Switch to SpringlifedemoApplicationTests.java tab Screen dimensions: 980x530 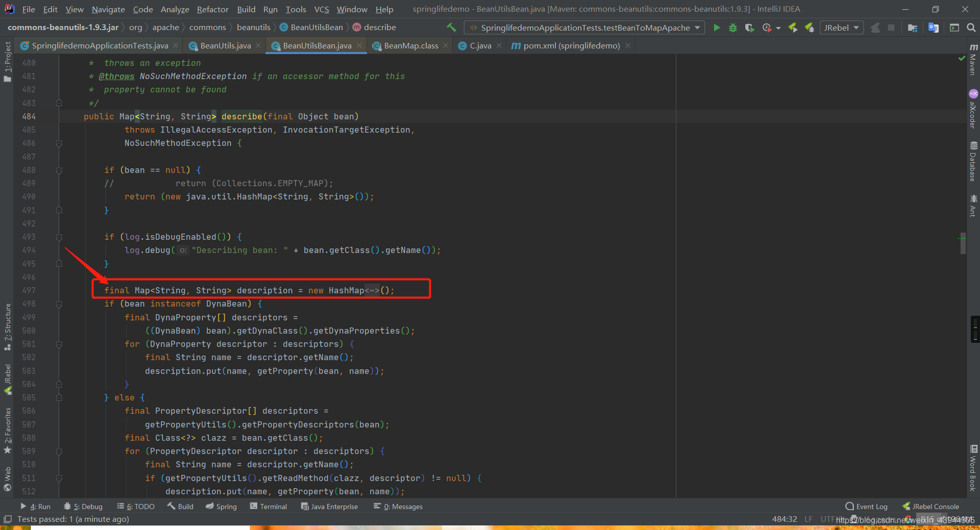pyautogui.click(x=100, y=46)
